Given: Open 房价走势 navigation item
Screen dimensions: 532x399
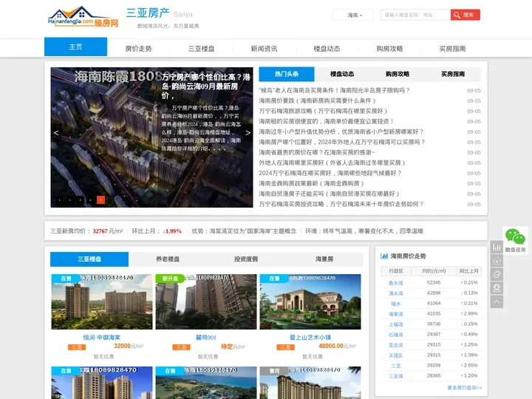Looking at the screenshot, I should pyautogui.click(x=138, y=49).
